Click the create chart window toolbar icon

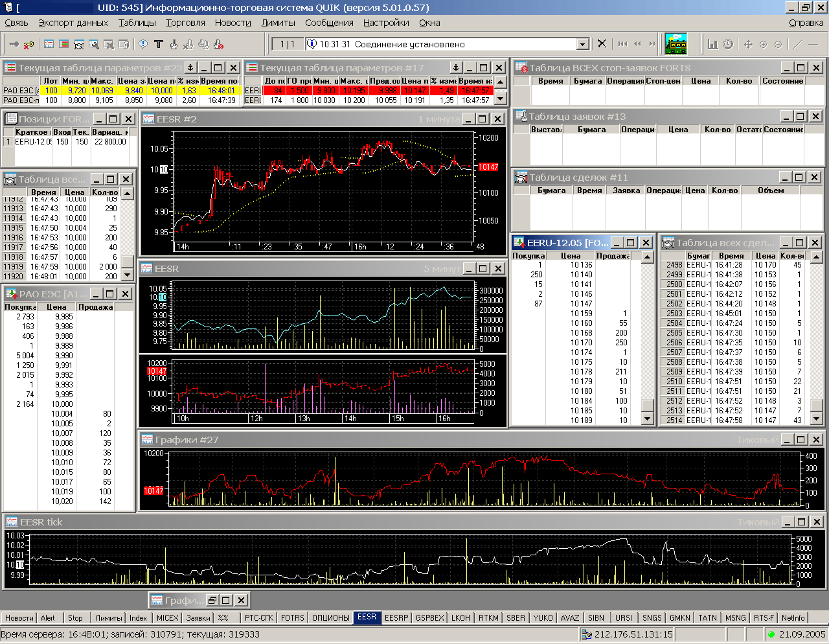pyautogui.click(x=49, y=44)
